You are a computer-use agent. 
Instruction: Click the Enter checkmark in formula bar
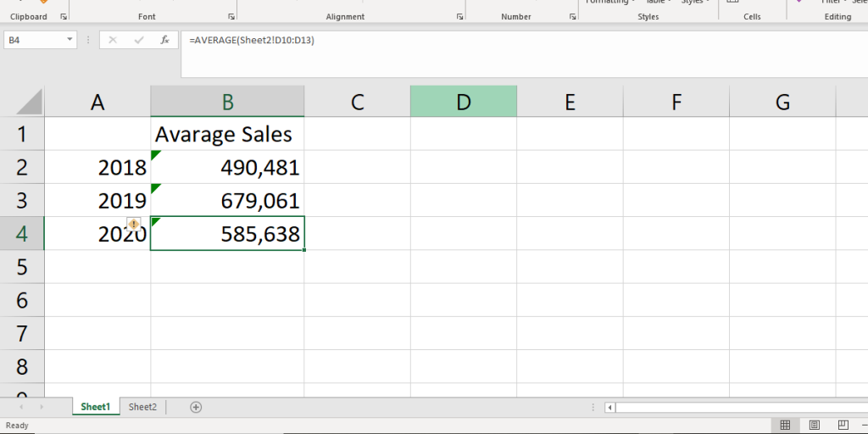136,40
